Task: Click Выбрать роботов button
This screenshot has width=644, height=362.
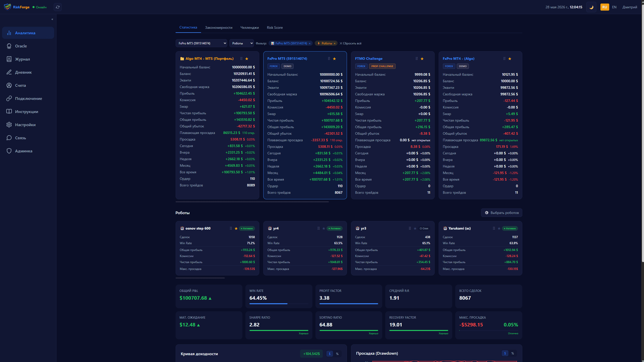Action: point(501,213)
